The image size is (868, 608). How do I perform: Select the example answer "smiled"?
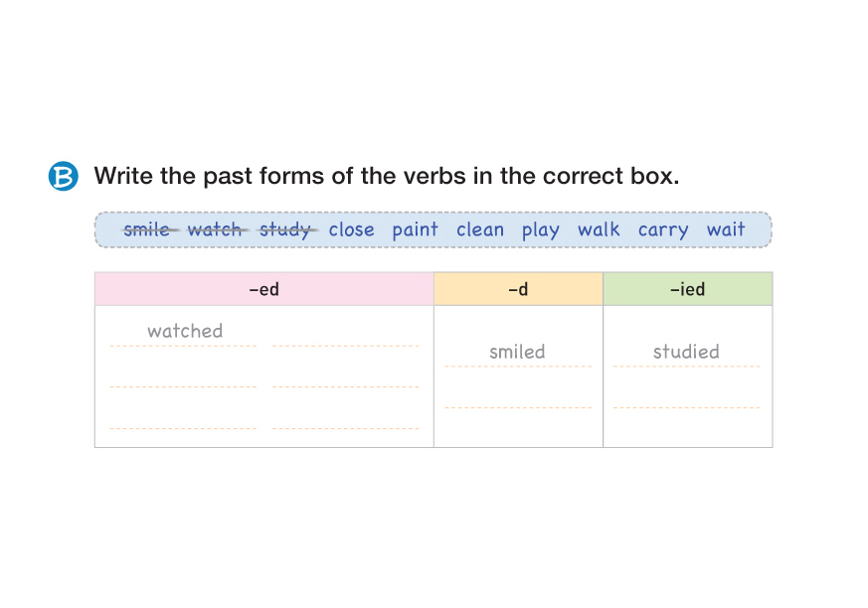pyautogui.click(x=517, y=352)
